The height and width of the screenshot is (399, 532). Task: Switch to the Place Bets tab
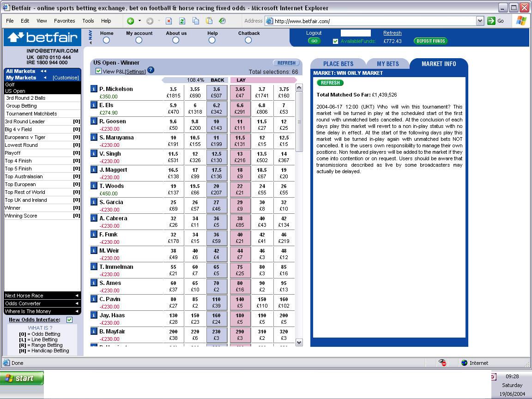click(x=338, y=64)
